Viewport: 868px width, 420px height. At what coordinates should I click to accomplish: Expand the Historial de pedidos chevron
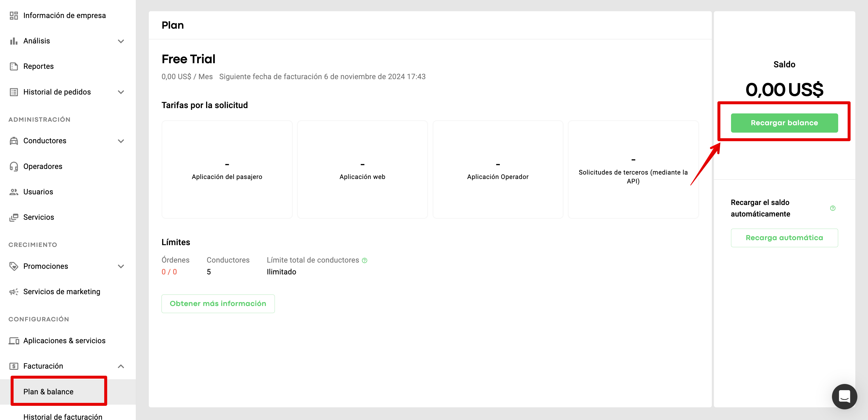tap(121, 92)
